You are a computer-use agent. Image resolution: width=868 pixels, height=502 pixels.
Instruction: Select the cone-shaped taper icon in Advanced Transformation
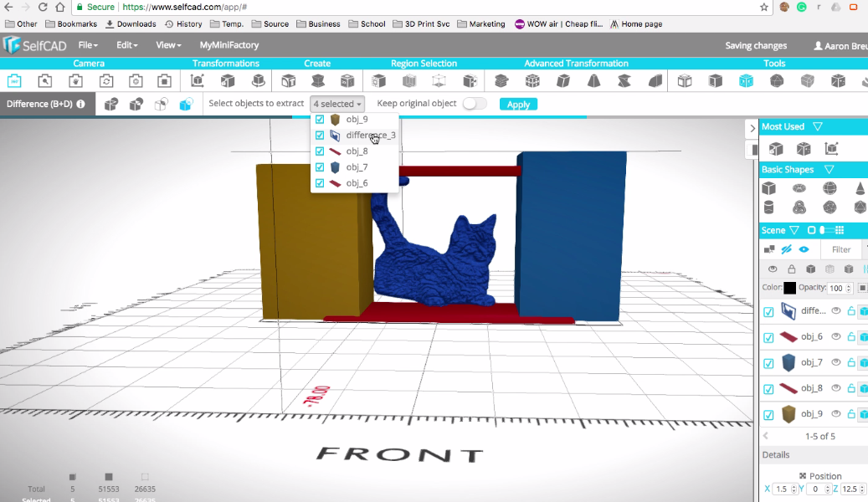pyautogui.click(x=593, y=81)
